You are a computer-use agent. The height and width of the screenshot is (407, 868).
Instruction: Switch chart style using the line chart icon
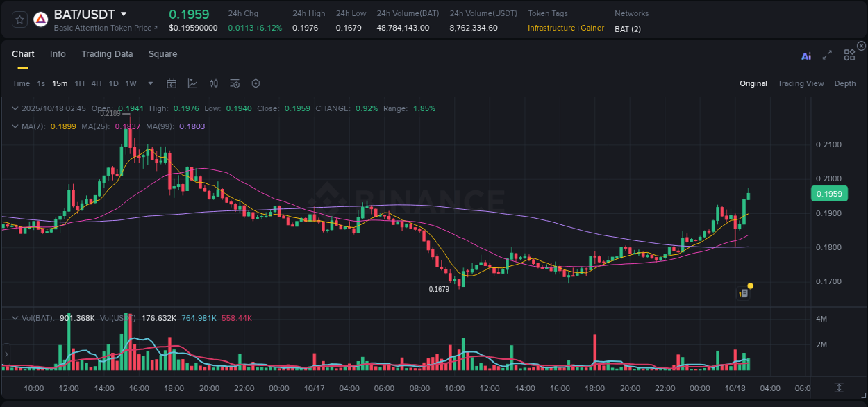click(192, 83)
